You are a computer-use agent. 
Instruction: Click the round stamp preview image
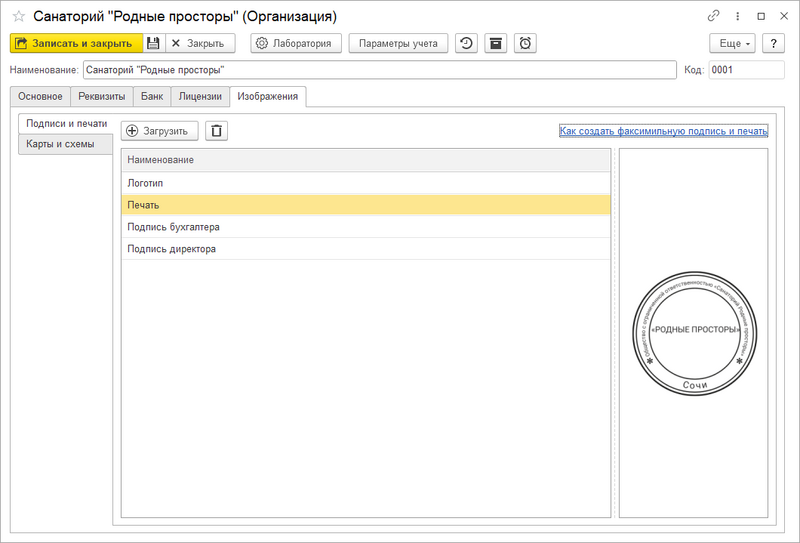pos(694,333)
